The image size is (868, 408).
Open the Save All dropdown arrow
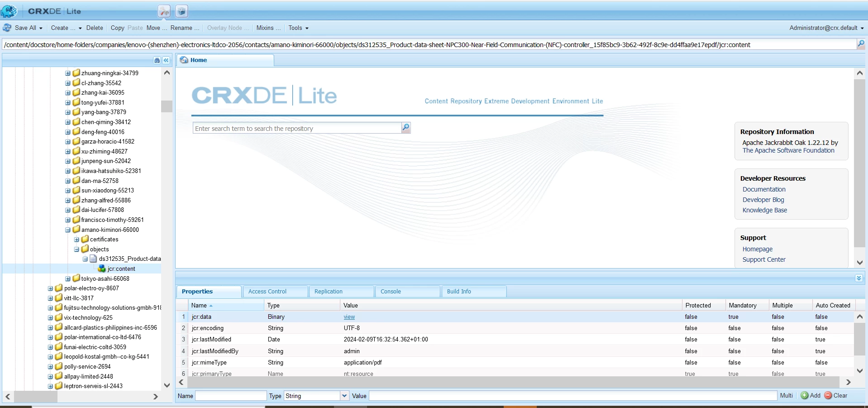point(41,28)
